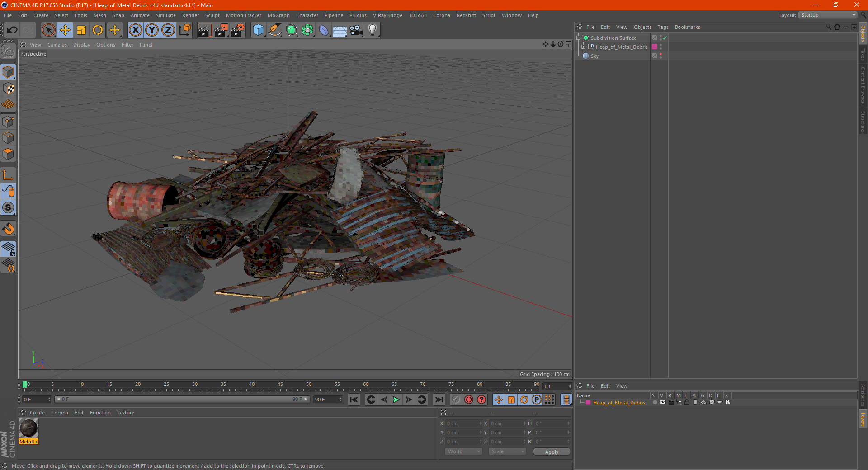This screenshot has height=470, width=868.
Task: Switch to Texture mode in left sidebar
Action: tap(8, 89)
